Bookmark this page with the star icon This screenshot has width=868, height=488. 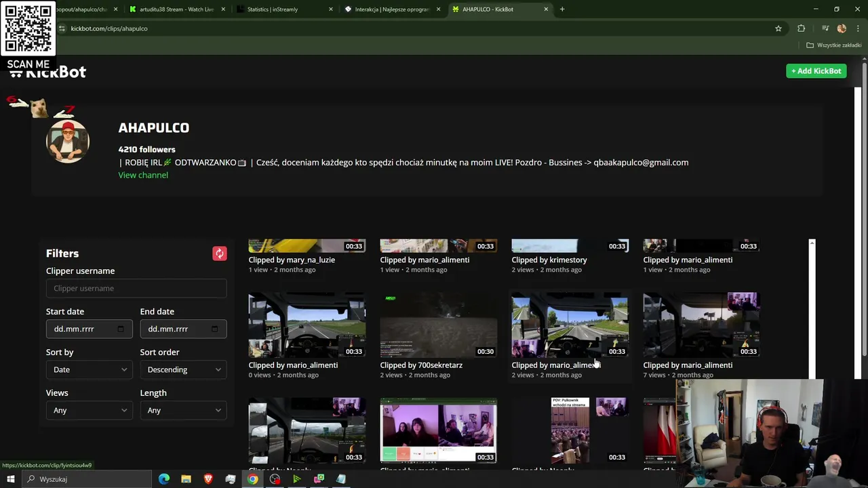coord(778,28)
